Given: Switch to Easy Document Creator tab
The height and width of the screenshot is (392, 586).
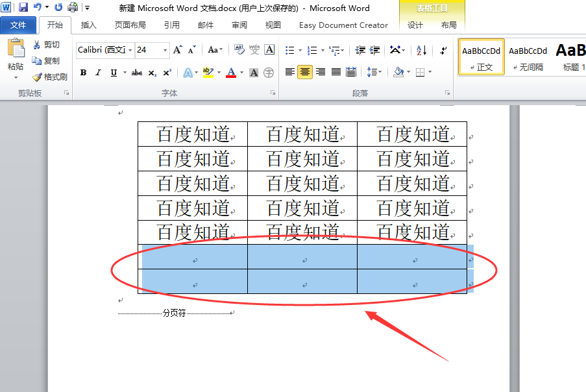Looking at the screenshot, I should point(343,25).
